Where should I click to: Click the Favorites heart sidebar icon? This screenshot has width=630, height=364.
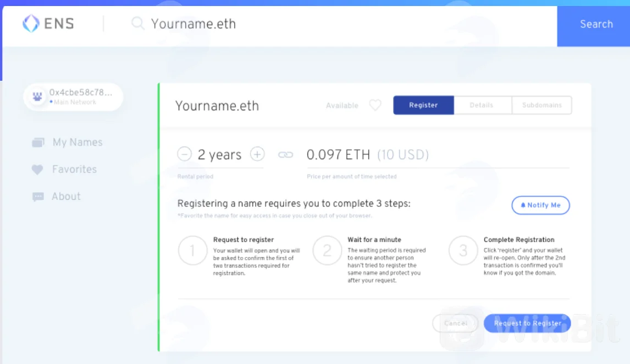(37, 170)
